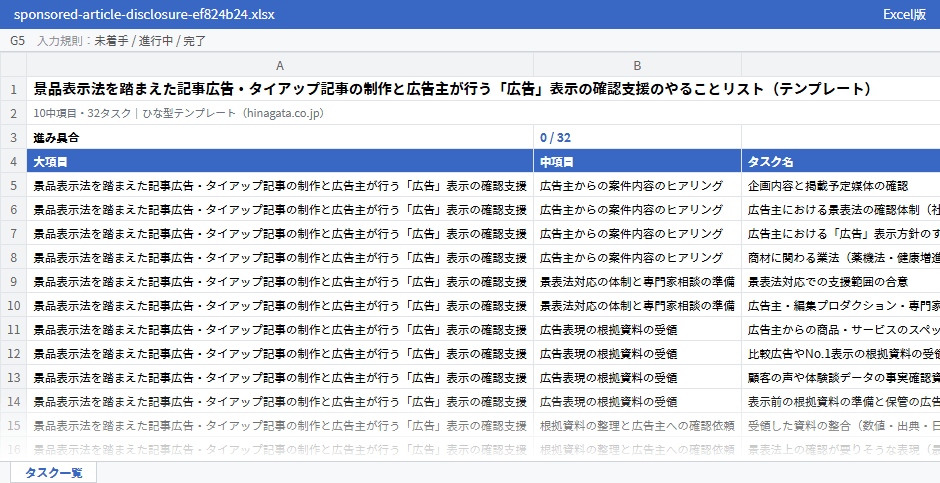The image size is (940, 483).
Task: Select column A cell in row 7
Action: (280, 233)
